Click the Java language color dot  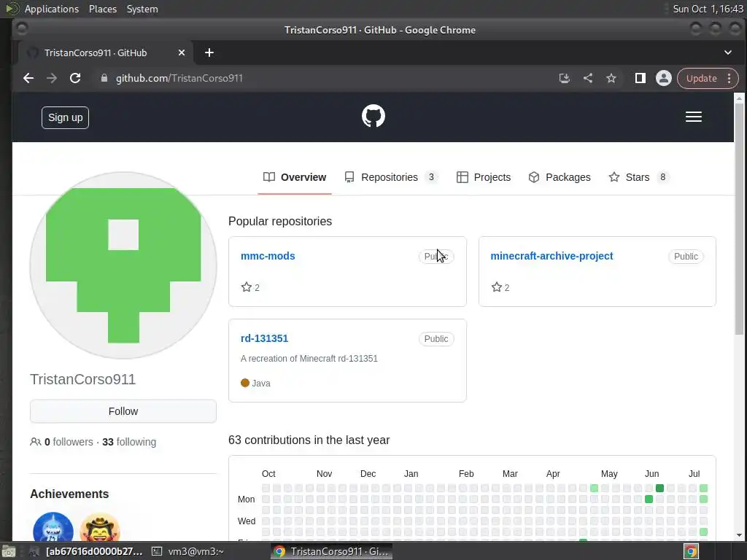245,383
